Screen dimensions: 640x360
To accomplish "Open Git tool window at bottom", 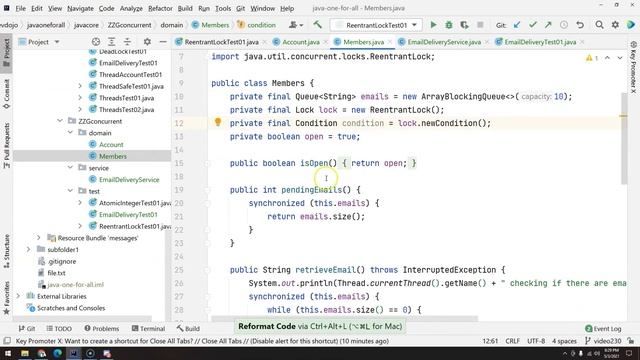I will pos(27,328).
